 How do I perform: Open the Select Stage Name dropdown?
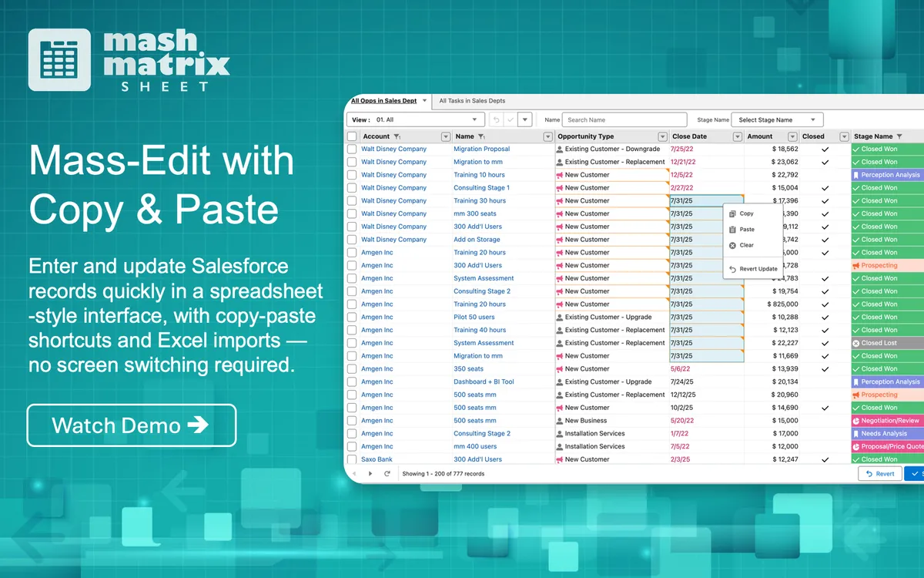[777, 120]
